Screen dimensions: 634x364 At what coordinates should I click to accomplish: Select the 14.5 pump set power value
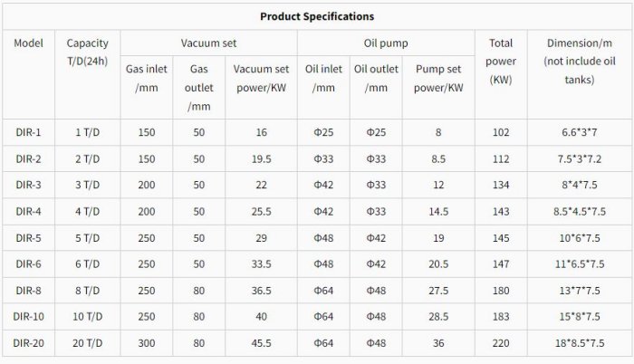tap(438, 211)
